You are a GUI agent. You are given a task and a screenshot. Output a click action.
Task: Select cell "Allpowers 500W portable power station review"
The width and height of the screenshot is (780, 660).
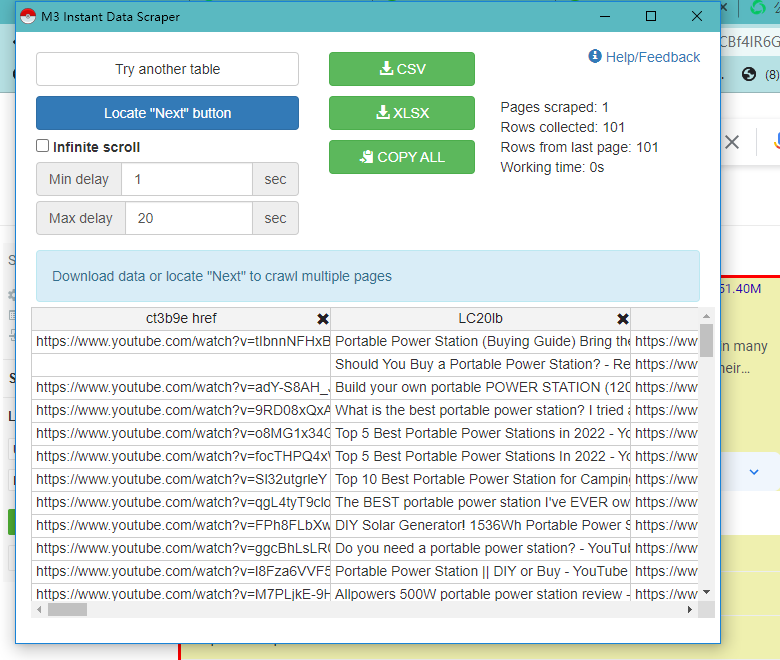tap(481, 593)
